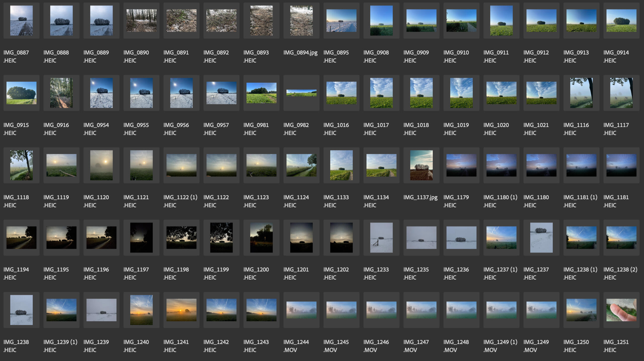Viewport: 644px width, 361px height.
Task: Select the IMG_1197.HEIC dark night thumbnail
Action: pos(141,237)
